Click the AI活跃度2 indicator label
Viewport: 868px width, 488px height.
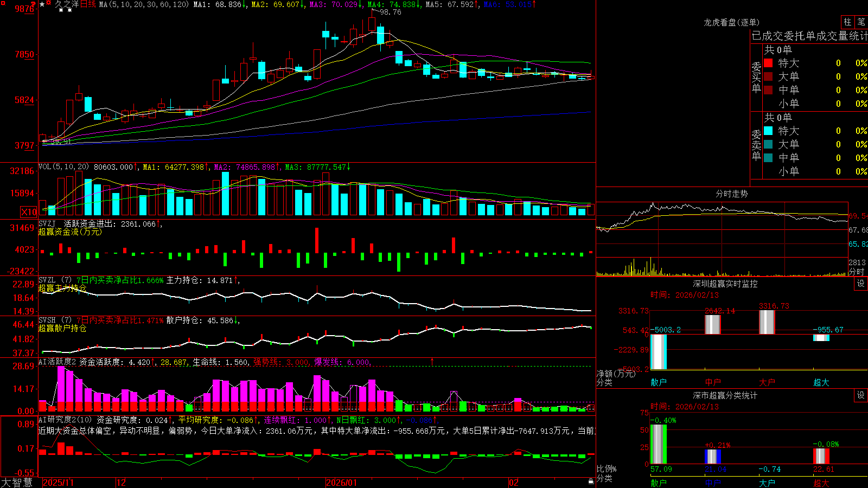[58, 362]
